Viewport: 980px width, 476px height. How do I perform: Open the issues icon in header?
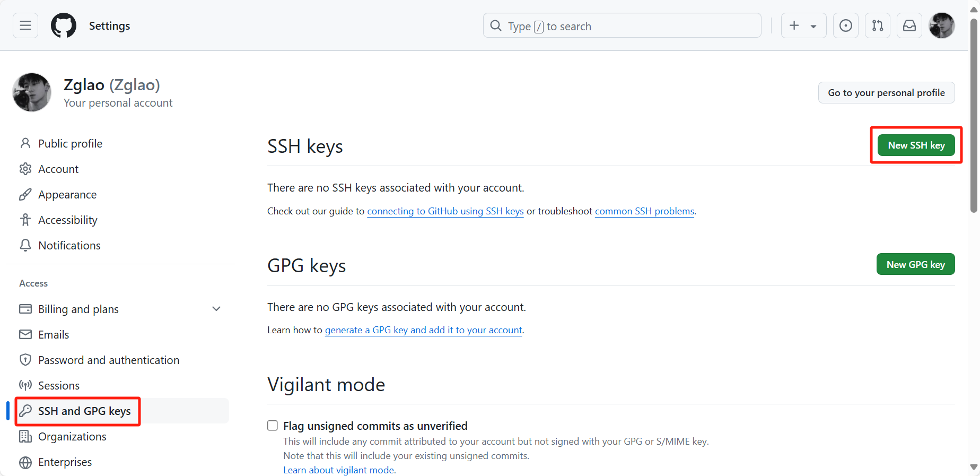tap(846, 25)
